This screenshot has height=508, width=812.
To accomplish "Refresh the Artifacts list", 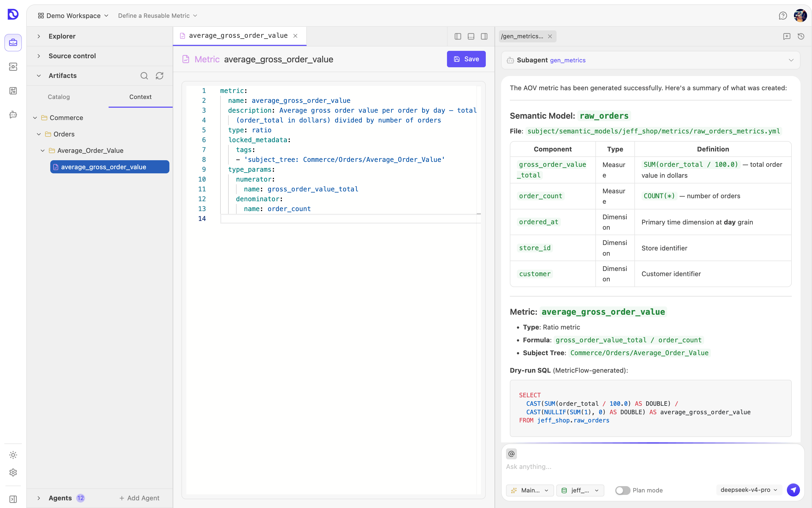I will (160, 75).
